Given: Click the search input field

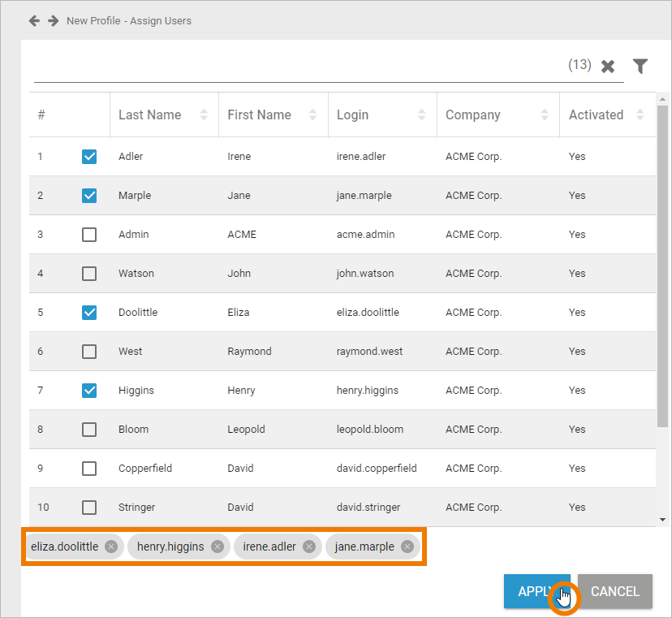Looking at the screenshot, I should (300, 66).
